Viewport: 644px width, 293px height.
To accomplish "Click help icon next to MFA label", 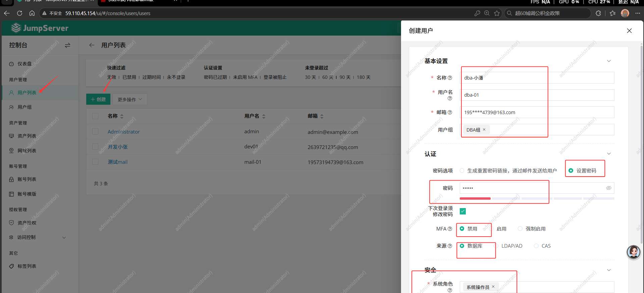I will coord(450,229).
